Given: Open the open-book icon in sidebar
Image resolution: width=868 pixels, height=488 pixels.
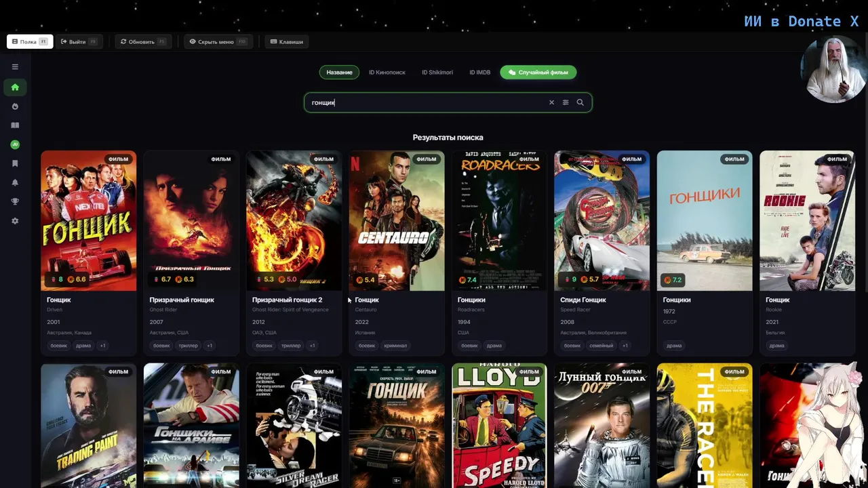Looking at the screenshot, I should pos(15,125).
